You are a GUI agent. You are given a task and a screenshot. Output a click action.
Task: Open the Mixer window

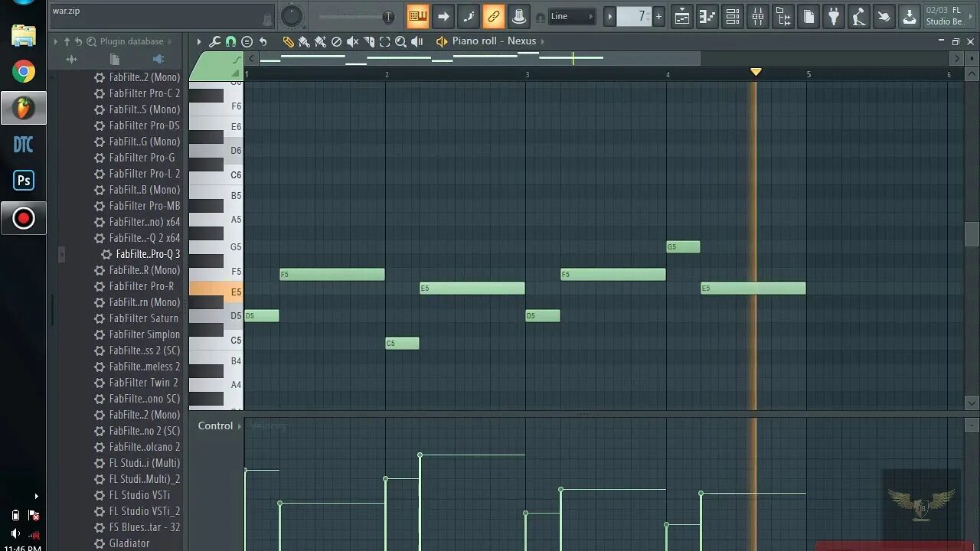[x=758, y=16]
